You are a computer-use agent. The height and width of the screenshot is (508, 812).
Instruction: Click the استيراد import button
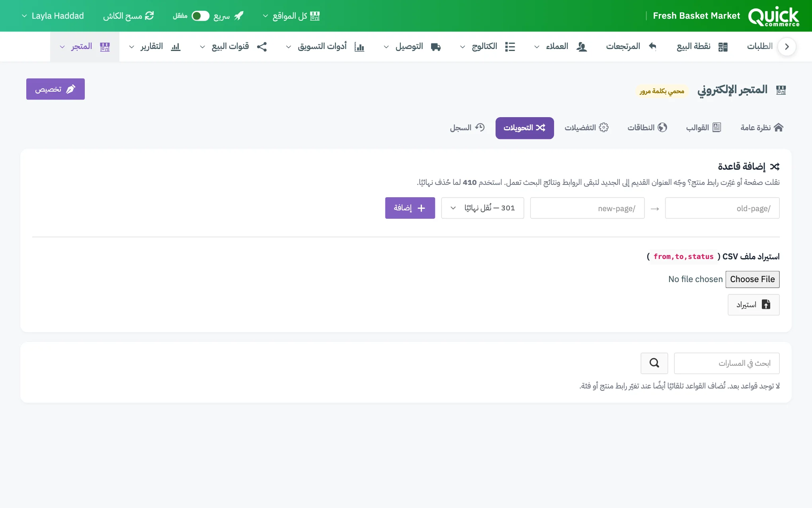753,305
